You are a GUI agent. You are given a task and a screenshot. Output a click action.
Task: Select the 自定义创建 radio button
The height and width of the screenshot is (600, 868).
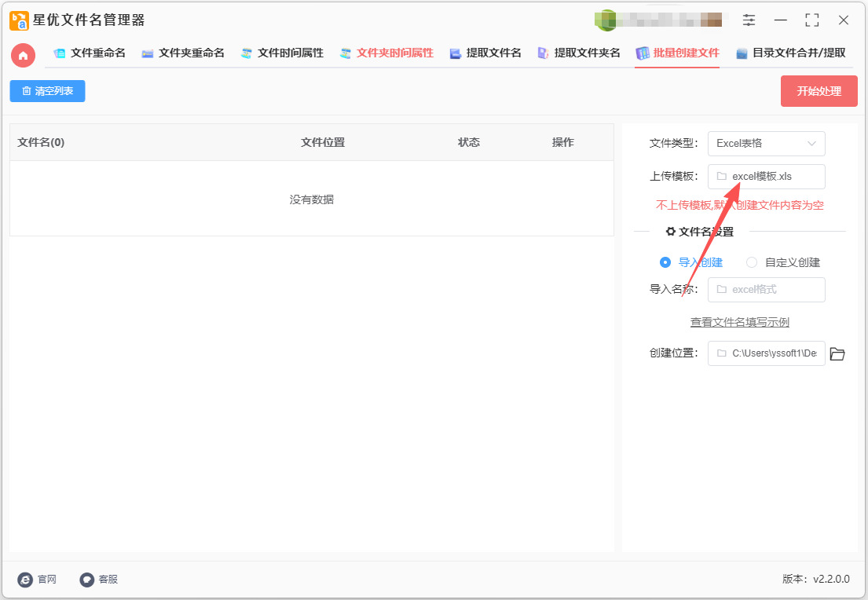click(751, 262)
